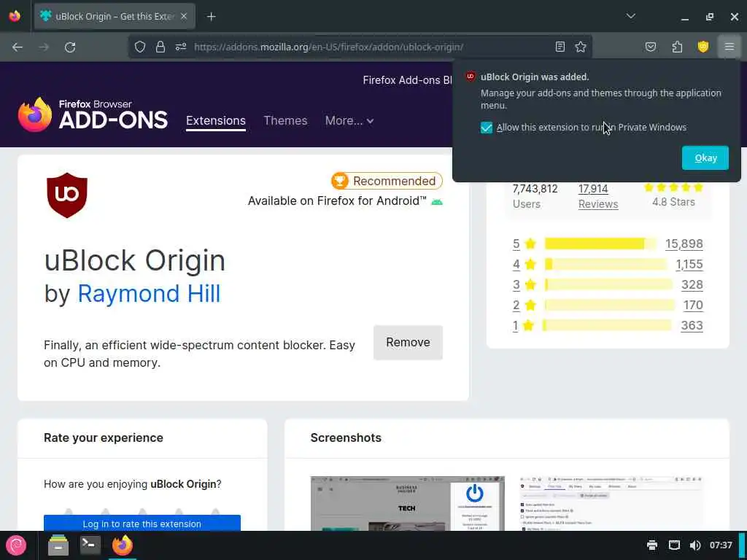Open the file manager from the taskbar
Image resolution: width=747 pixels, height=560 pixels.
(58, 545)
